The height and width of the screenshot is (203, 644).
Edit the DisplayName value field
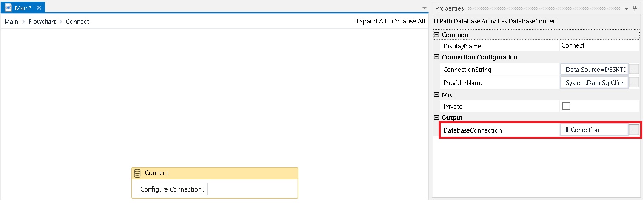point(599,45)
